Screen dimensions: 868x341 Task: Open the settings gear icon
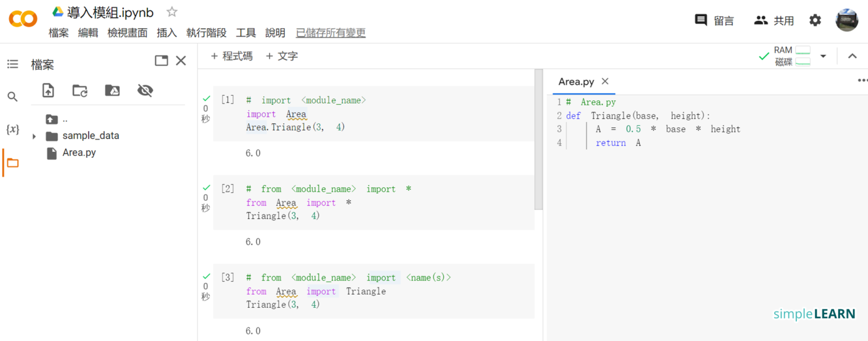[815, 20]
